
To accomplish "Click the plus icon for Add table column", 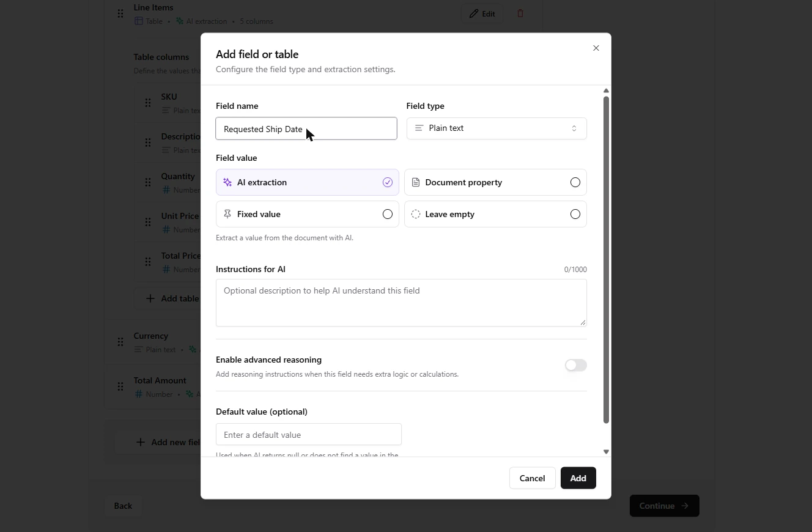I will tap(150, 298).
